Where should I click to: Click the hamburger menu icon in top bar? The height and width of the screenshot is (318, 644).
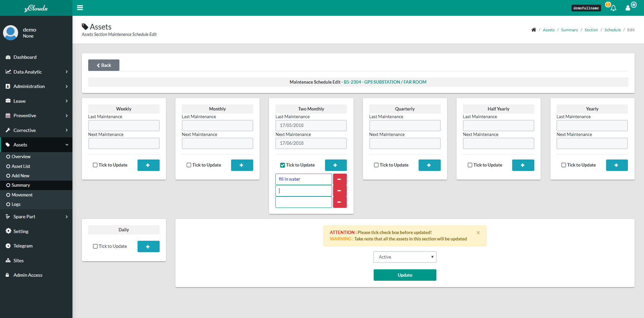point(80,8)
